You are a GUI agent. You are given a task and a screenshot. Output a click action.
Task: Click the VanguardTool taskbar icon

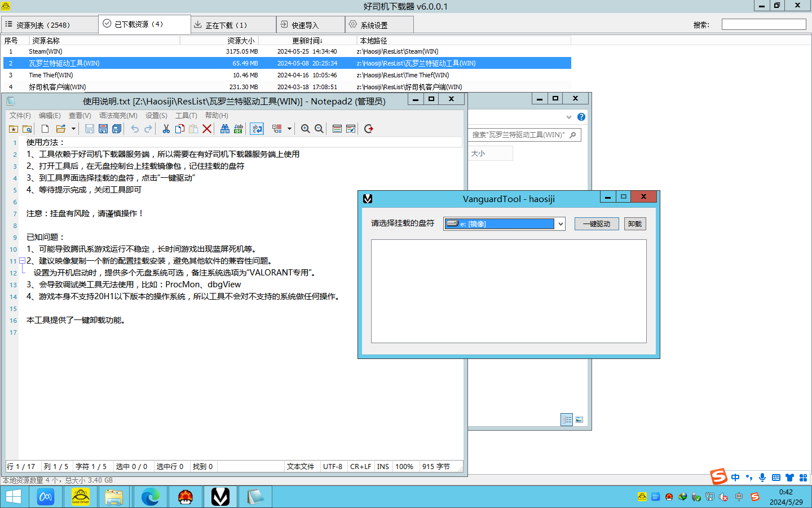click(220, 497)
